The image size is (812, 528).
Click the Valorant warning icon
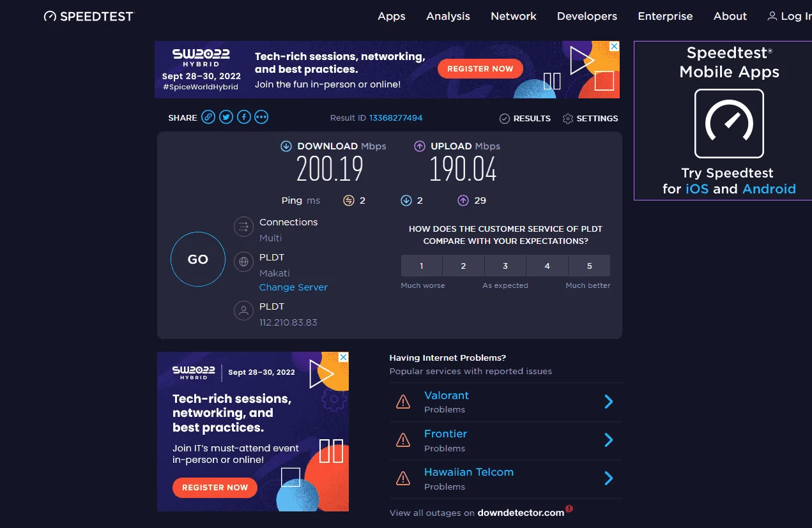coord(403,402)
